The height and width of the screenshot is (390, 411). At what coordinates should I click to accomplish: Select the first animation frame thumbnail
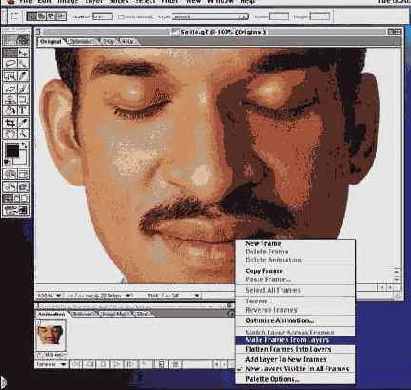(x=50, y=335)
